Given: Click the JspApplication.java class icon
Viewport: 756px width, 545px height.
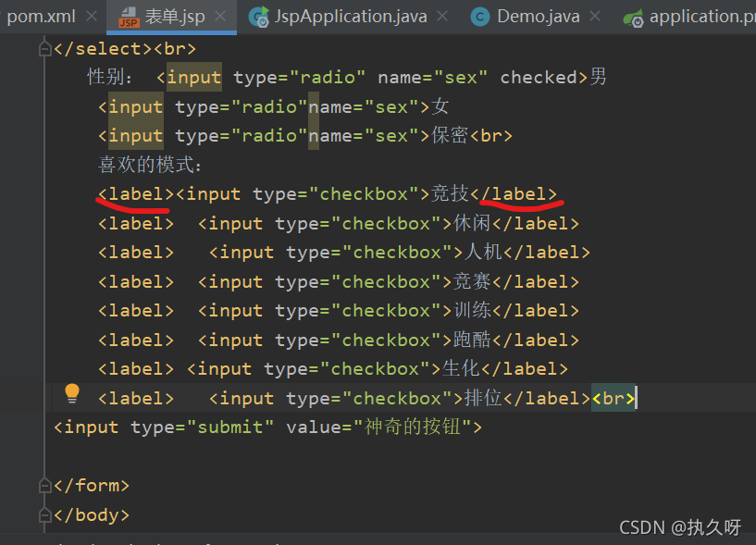Looking at the screenshot, I should (259, 17).
